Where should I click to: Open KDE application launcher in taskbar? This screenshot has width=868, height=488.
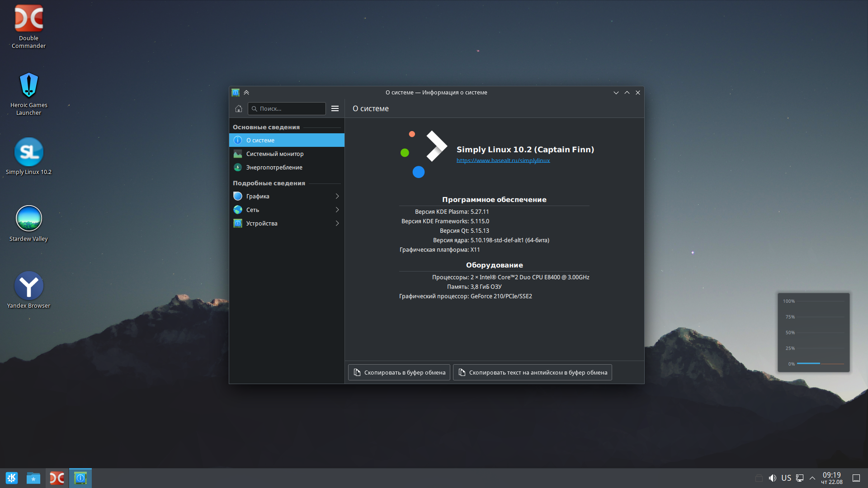[12, 478]
